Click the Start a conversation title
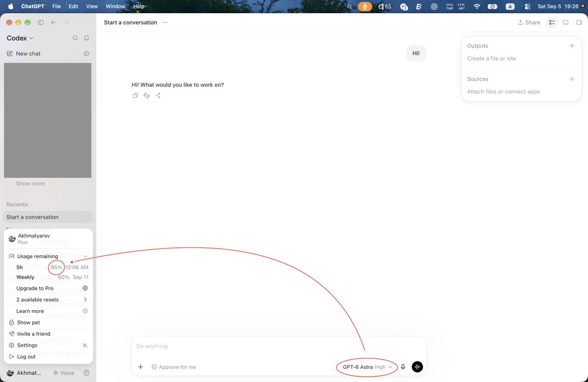The width and height of the screenshot is (588, 382). pyautogui.click(x=130, y=23)
